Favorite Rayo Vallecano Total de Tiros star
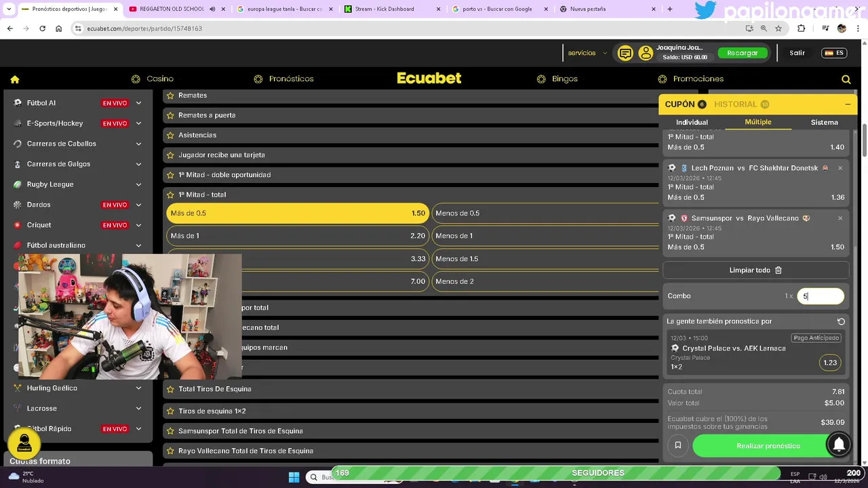 170,451
